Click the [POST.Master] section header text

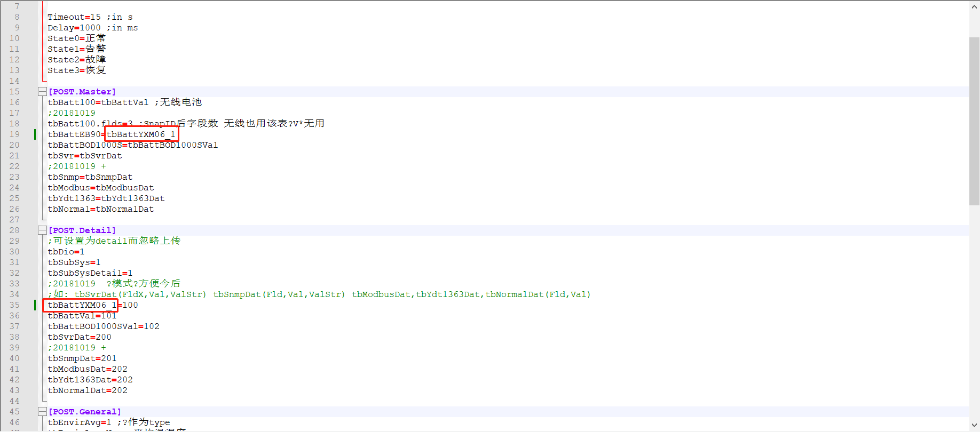pyautogui.click(x=82, y=92)
